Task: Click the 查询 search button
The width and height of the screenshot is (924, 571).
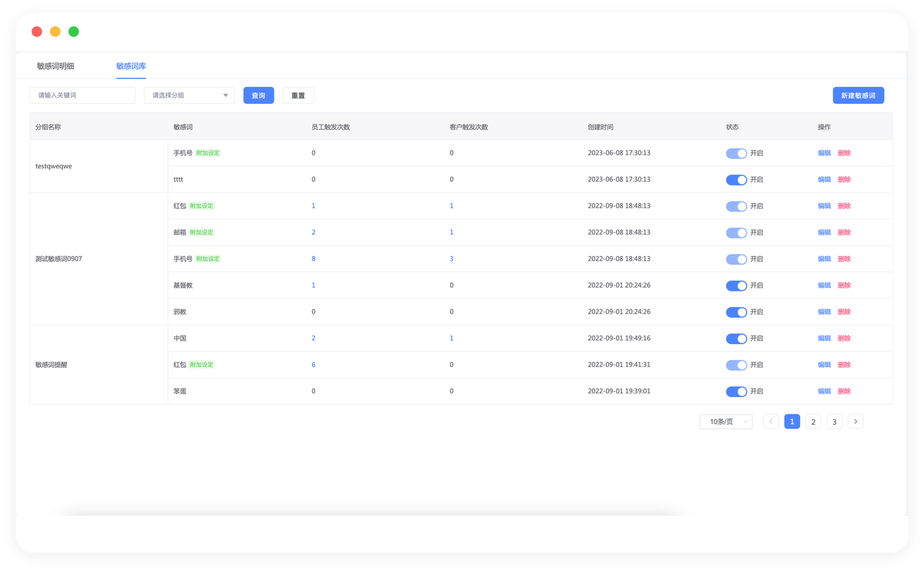Action: coord(258,95)
